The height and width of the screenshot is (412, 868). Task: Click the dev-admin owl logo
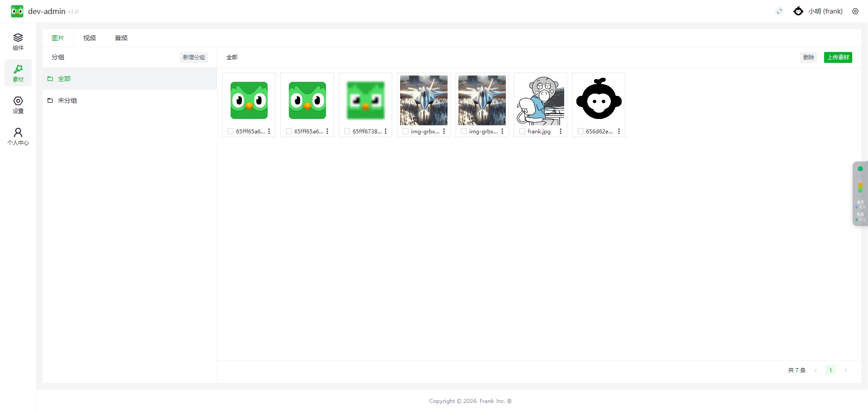coord(17,11)
